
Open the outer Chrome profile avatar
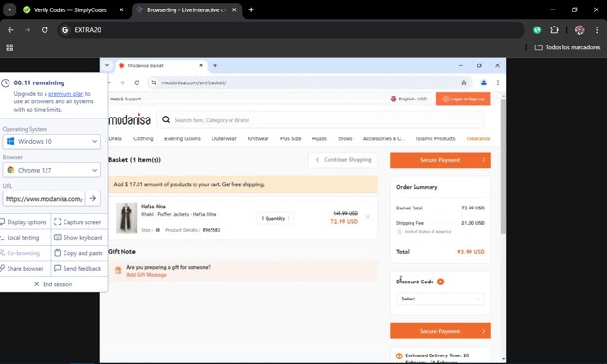click(579, 30)
